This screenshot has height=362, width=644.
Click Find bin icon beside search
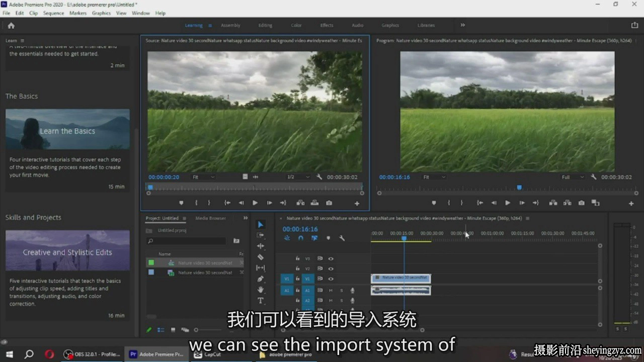point(236,241)
